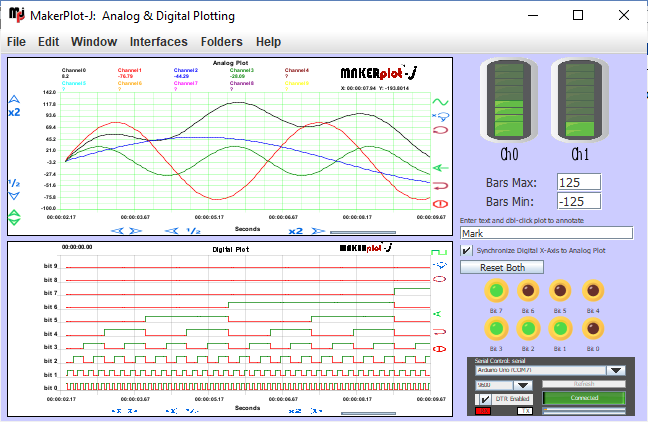Toggle the Bit 7 LED indicator

496,291
